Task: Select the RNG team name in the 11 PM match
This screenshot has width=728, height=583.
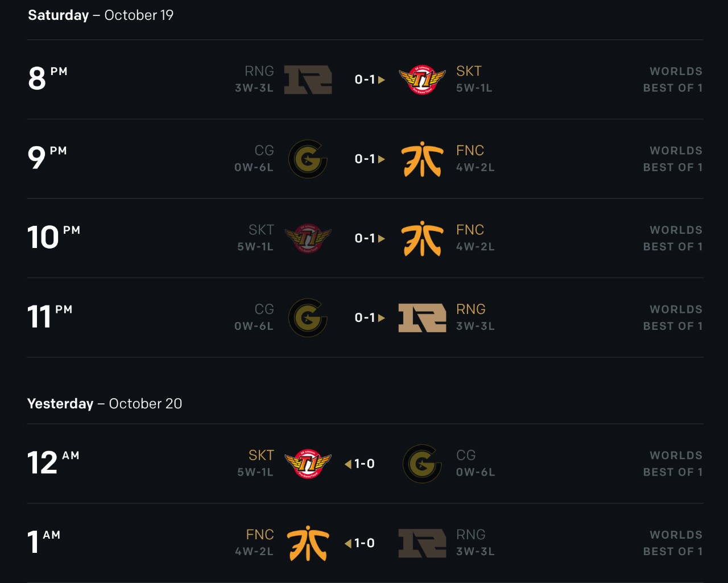Action: (x=470, y=309)
